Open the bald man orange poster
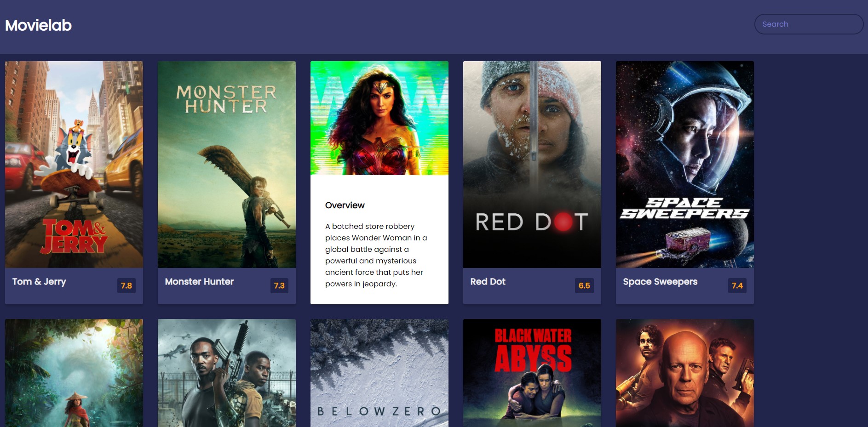The width and height of the screenshot is (868, 427). (x=685, y=373)
